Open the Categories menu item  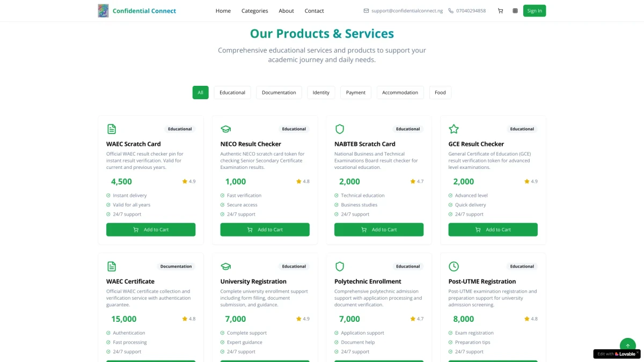[x=255, y=11]
